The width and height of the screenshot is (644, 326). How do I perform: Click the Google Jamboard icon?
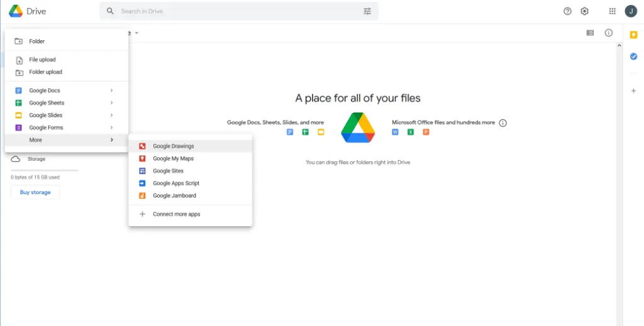point(142,195)
